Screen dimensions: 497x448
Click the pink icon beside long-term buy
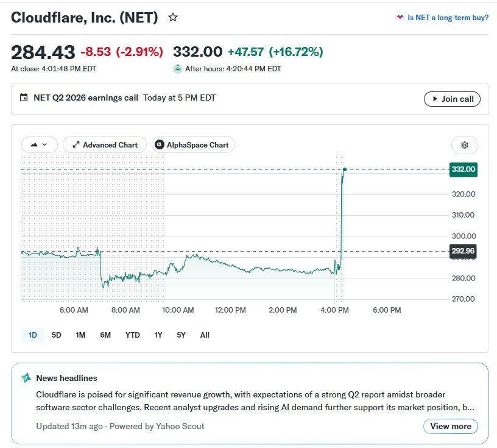coord(400,18)
